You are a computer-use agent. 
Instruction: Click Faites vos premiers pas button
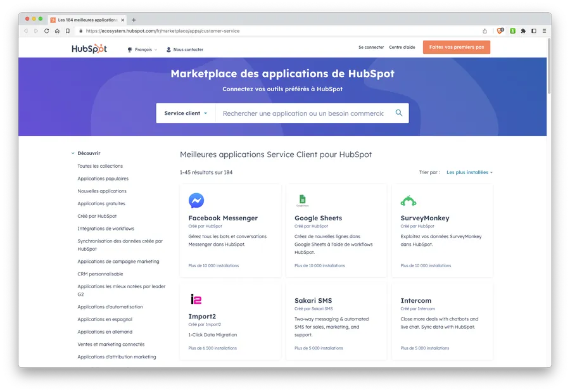tap(456, 47)
